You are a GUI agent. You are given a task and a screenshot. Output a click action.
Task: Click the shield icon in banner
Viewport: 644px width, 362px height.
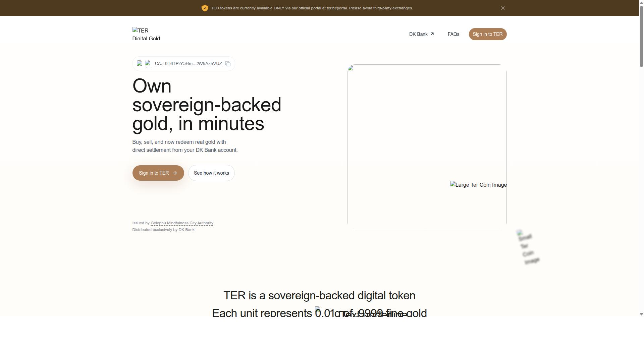pyautogui.click(x=205, y=8)
